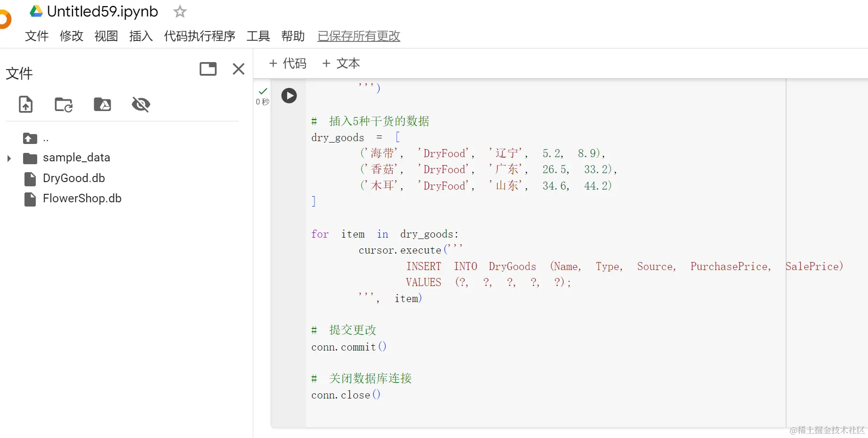
Task: Open the 插入 menu
Action: (141, 36)
